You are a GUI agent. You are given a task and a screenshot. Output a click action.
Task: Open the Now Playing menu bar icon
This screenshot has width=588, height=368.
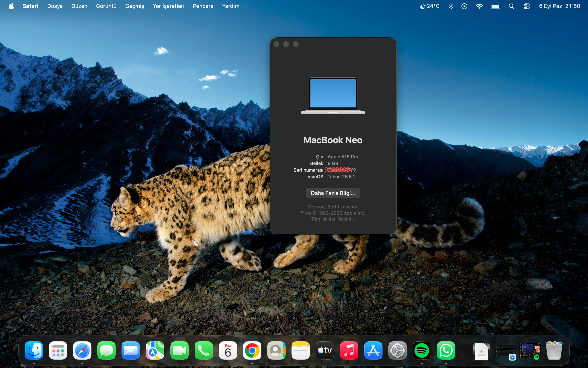coord(464,6)
